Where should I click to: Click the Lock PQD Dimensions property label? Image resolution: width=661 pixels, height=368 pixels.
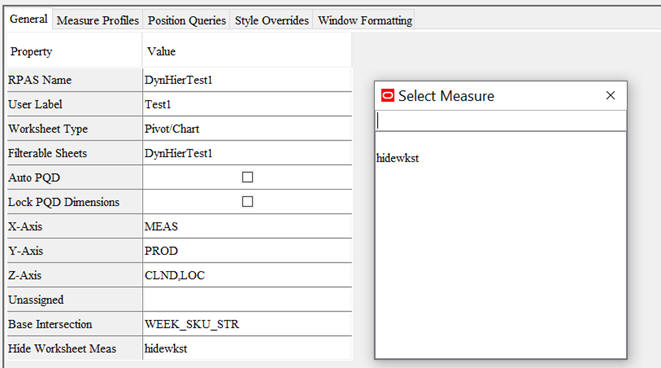coord(64,202)
